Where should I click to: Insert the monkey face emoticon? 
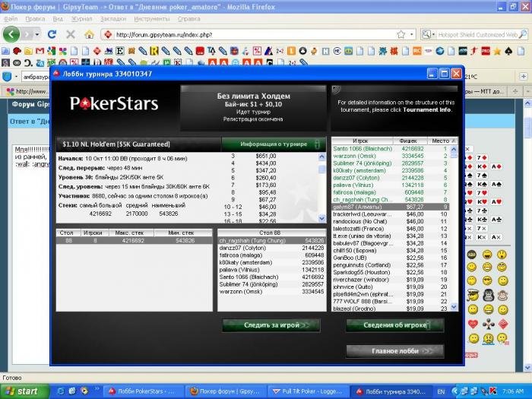click(x=502, y=295)
